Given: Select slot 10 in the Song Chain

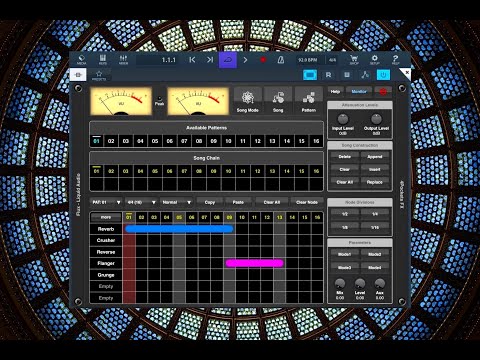Looking at the screenshot, I should [x=228, y=171].
